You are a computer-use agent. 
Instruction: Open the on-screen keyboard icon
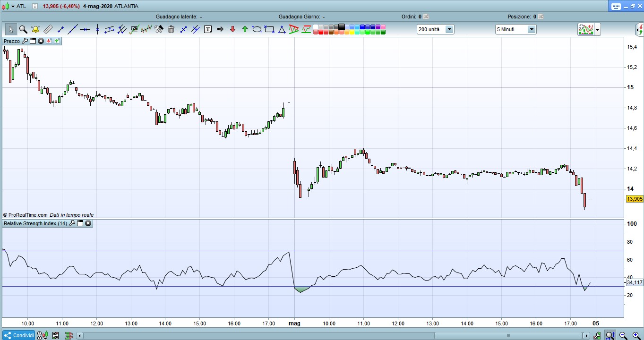616,7
